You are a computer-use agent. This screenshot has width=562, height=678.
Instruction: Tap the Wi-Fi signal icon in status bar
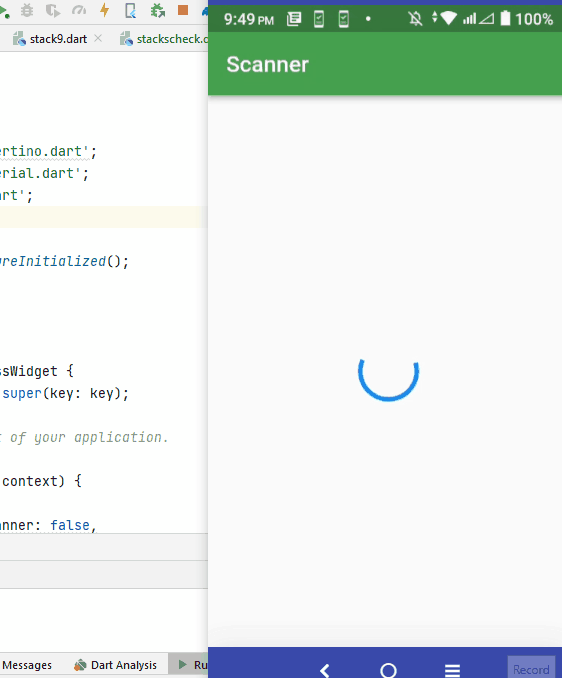tap(448, 19)
